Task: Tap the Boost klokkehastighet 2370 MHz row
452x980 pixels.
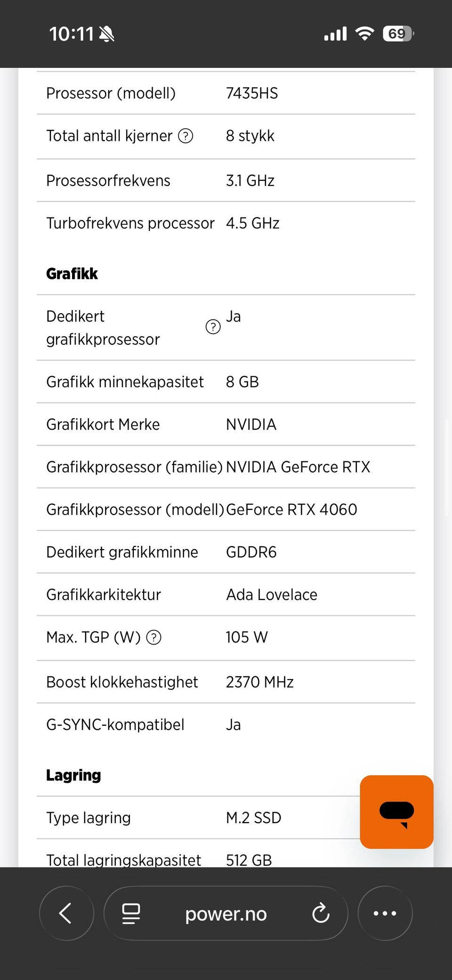Action: tap(226, 682)
